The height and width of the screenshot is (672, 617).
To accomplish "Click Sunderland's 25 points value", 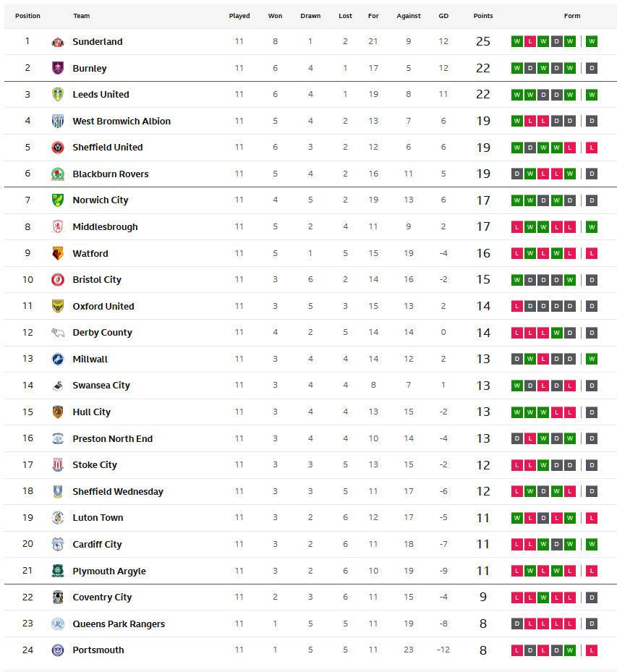I will [x=483, y=42].
